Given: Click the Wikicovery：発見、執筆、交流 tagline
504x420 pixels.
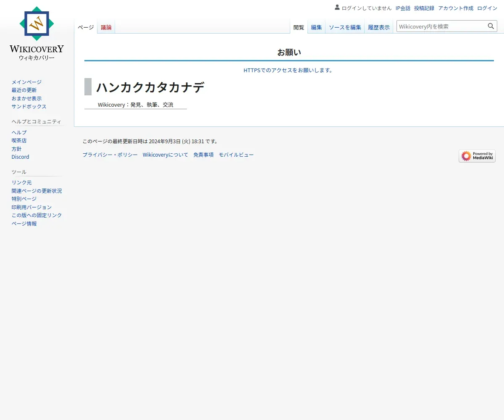Looking at the screenshot, I should point(136,105).
